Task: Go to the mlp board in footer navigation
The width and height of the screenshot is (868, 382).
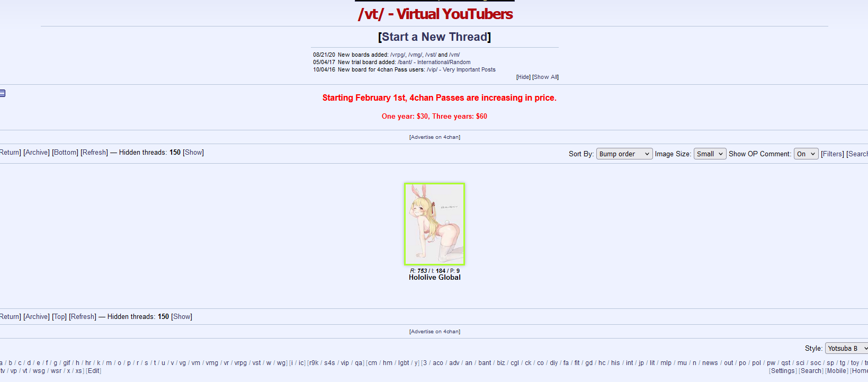Action: point(666,363)
